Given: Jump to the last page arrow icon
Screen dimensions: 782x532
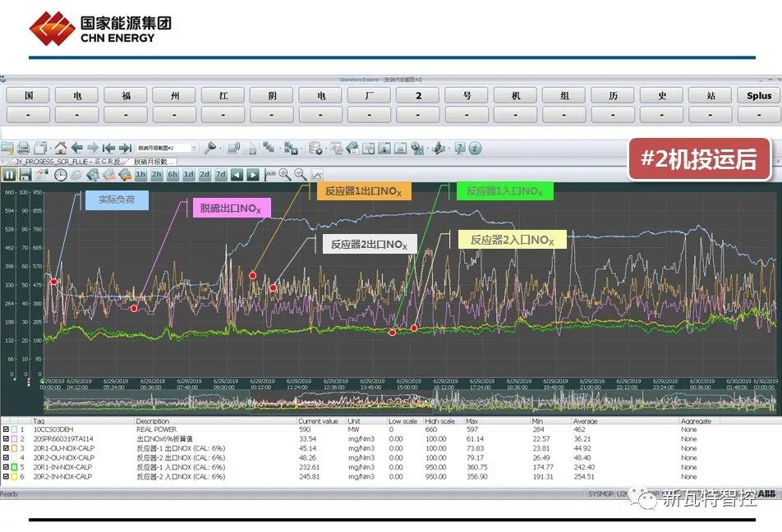Looking at the screenshot, I should [125, 148].
